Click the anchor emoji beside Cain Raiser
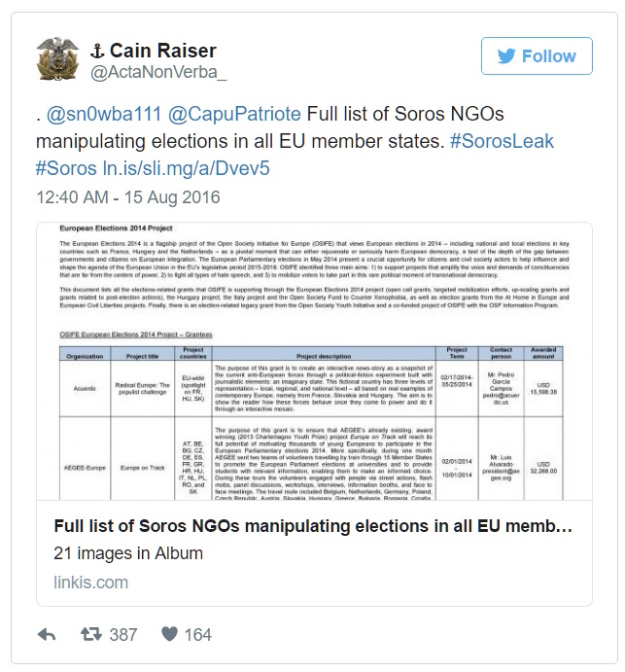The image size is (625, 672). click(96, 51)
